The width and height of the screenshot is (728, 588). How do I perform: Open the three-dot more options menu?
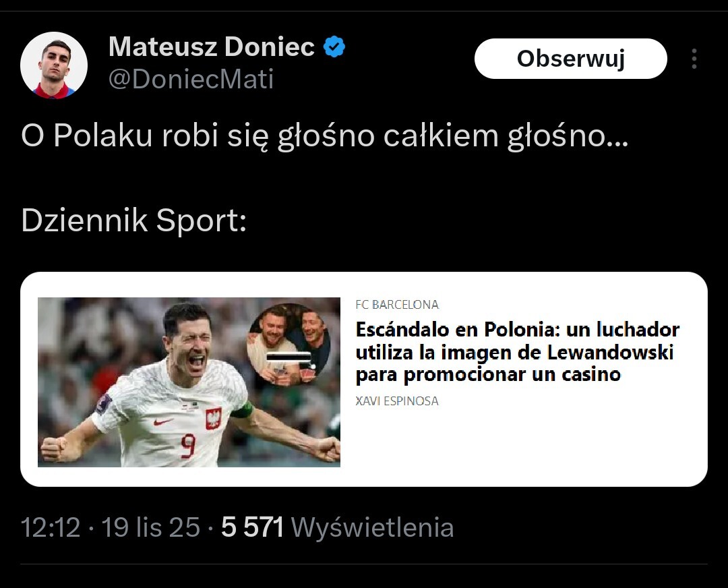pyautogui.click(x=694, y=59)
